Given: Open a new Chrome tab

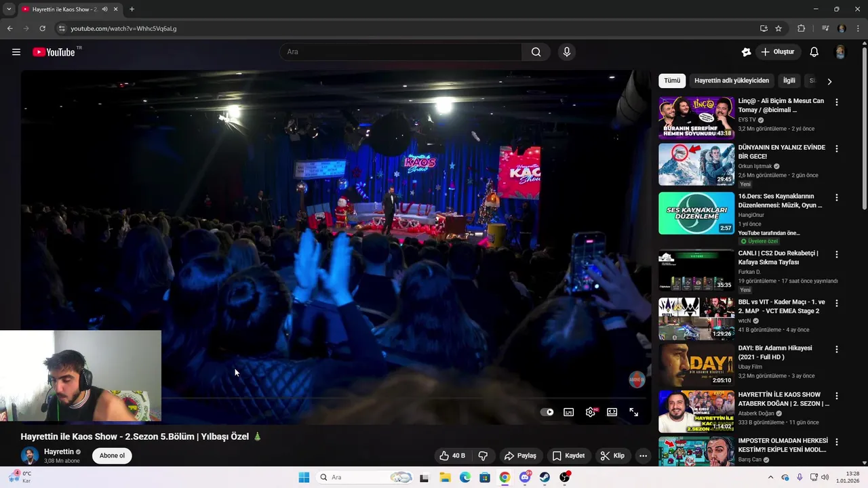Looking at the screenshot, I should (132, 9).
